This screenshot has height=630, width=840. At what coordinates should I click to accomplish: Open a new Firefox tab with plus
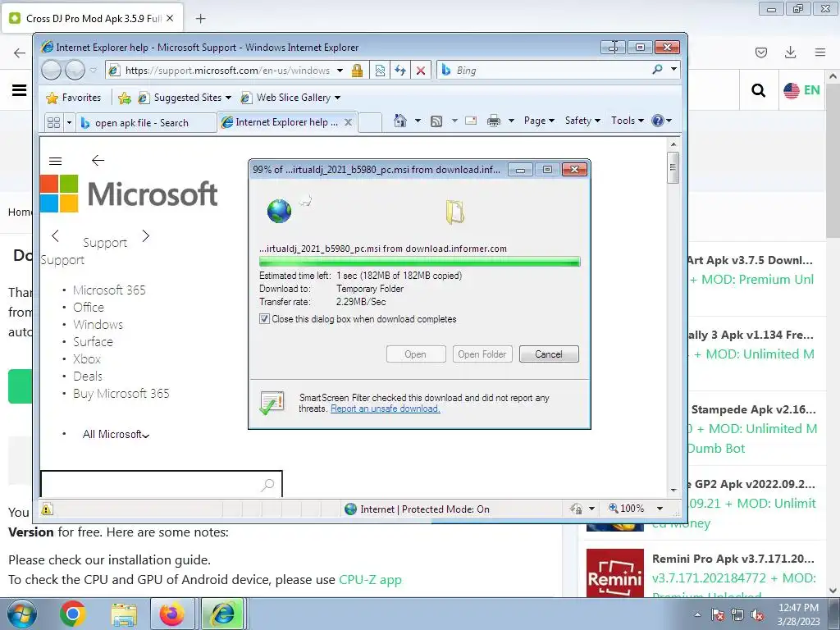point(200,19)
